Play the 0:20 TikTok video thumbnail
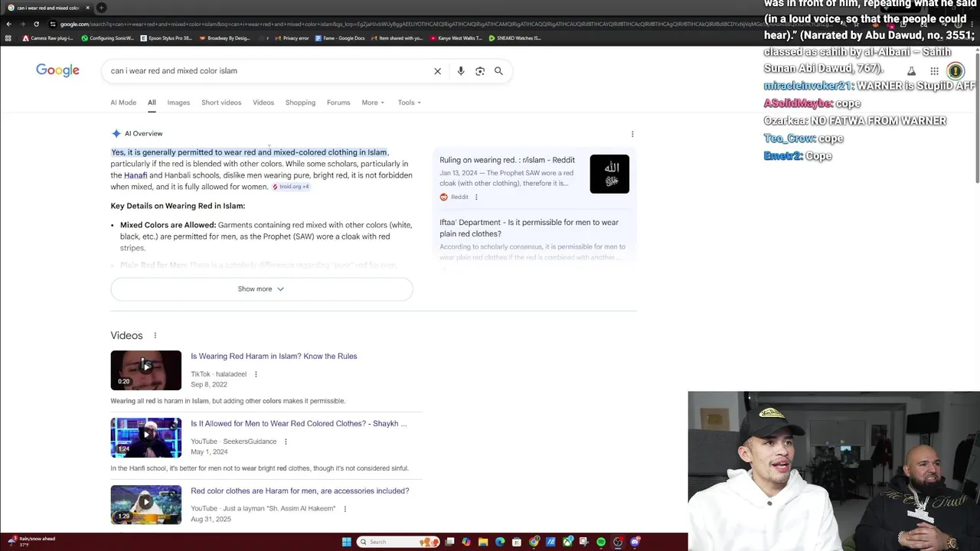This screenshot has height=551, width=980. pos(145,370)
